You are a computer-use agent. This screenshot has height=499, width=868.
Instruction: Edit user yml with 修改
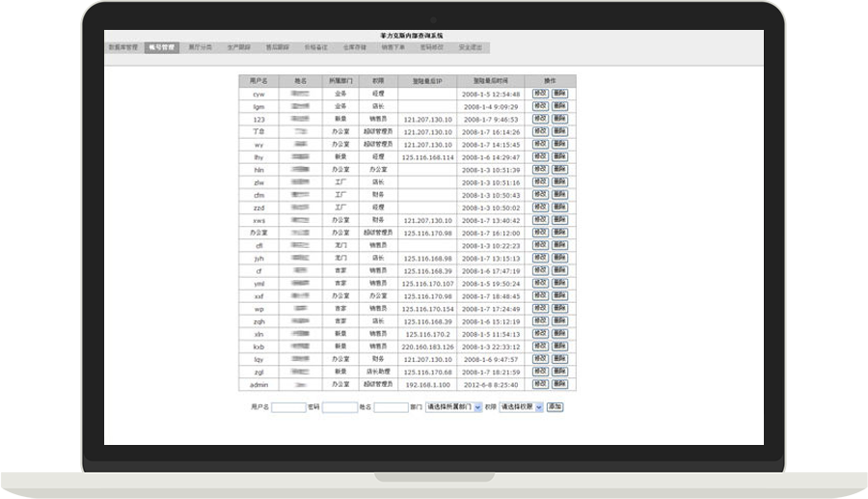540,283
